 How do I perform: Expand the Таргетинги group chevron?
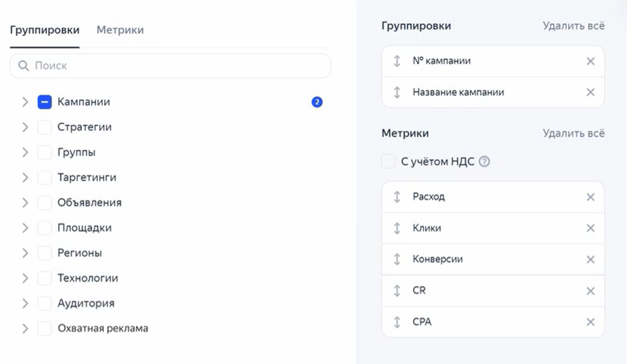click(x=25, y=177)
